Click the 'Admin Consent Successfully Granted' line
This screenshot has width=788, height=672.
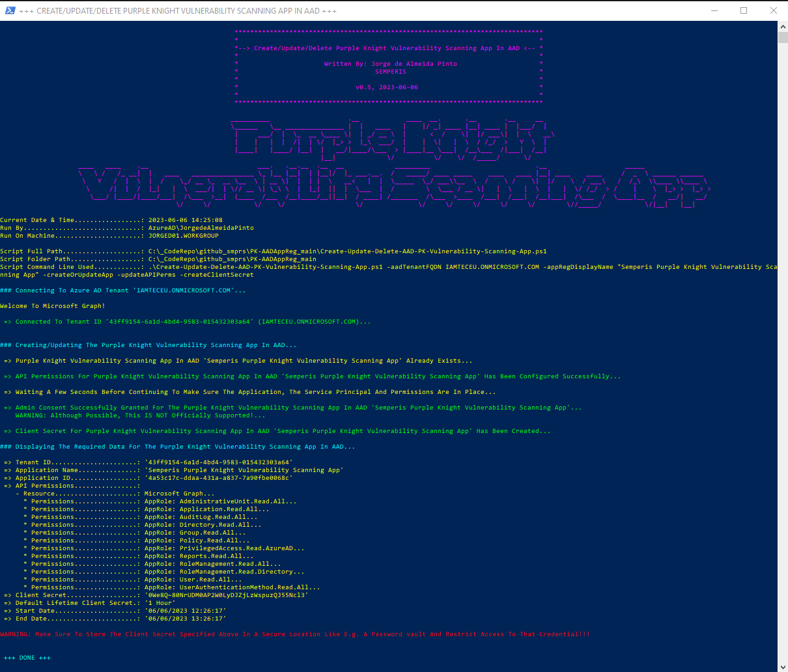click(292, 408)
